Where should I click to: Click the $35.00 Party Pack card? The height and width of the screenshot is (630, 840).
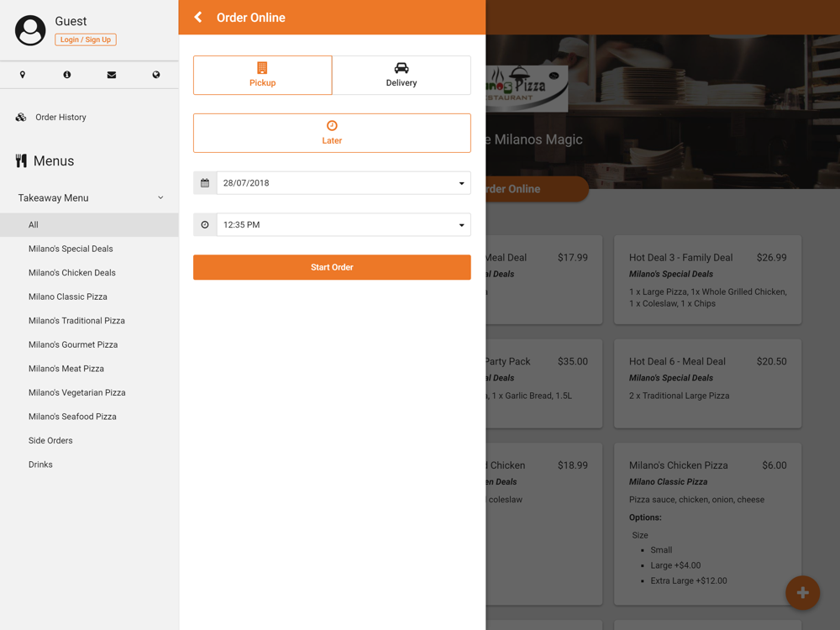(543, 384)
